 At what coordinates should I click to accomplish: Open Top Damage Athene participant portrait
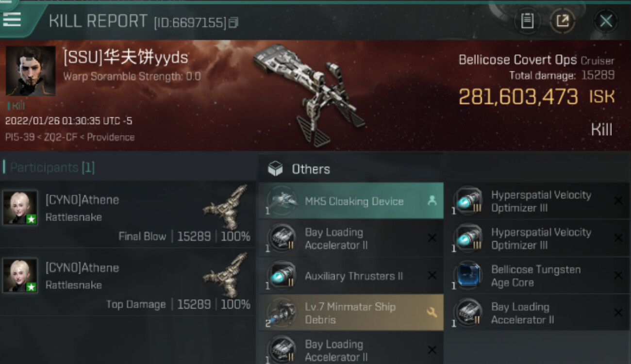(20, 276)
